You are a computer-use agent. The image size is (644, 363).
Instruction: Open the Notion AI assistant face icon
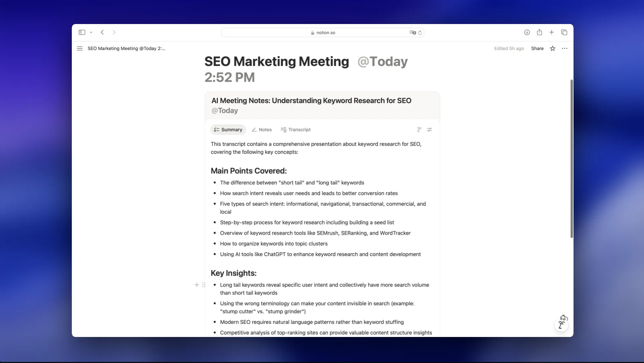tap(561, 324)
